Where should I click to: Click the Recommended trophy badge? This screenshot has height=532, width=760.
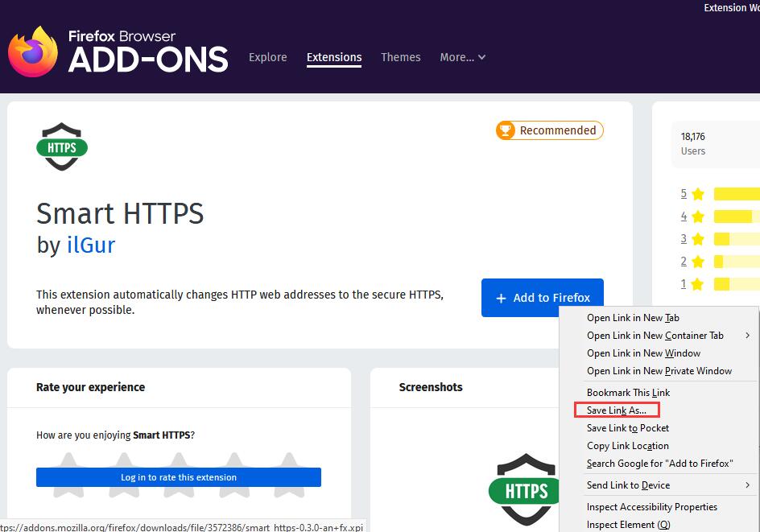550,130
